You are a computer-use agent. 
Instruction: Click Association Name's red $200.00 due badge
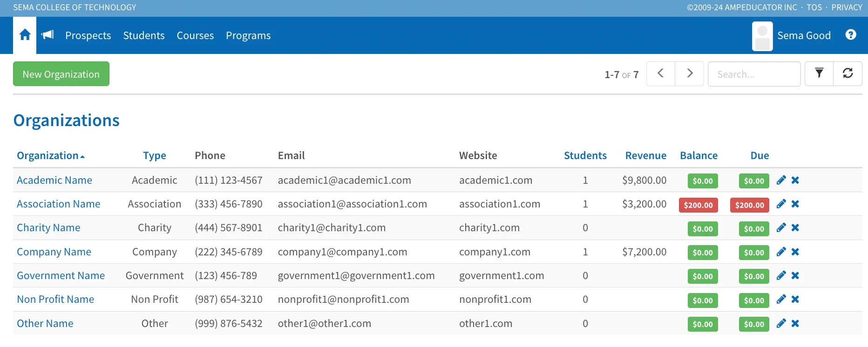coord(750,205)
